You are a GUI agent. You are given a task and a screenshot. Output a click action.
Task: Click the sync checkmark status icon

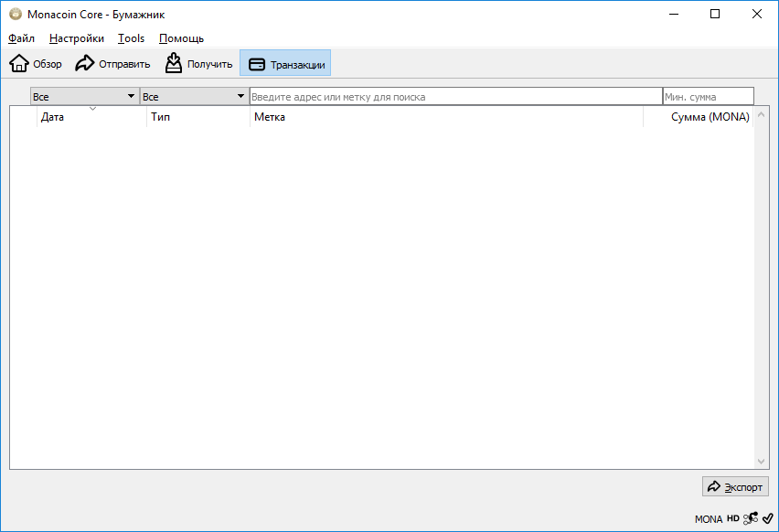coord(768,518)
